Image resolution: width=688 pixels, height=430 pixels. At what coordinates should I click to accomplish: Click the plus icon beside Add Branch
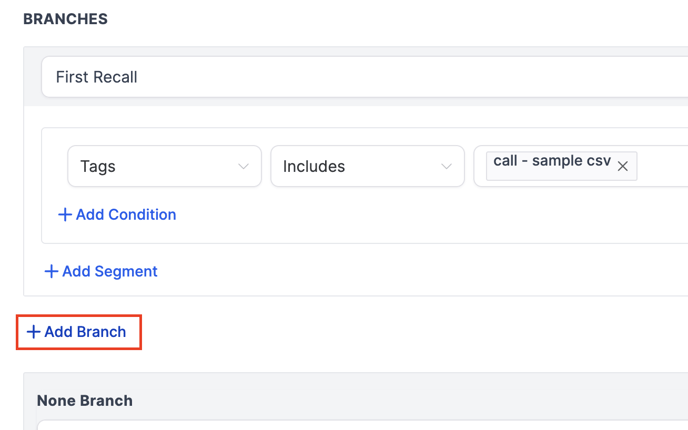coord(33,332)
